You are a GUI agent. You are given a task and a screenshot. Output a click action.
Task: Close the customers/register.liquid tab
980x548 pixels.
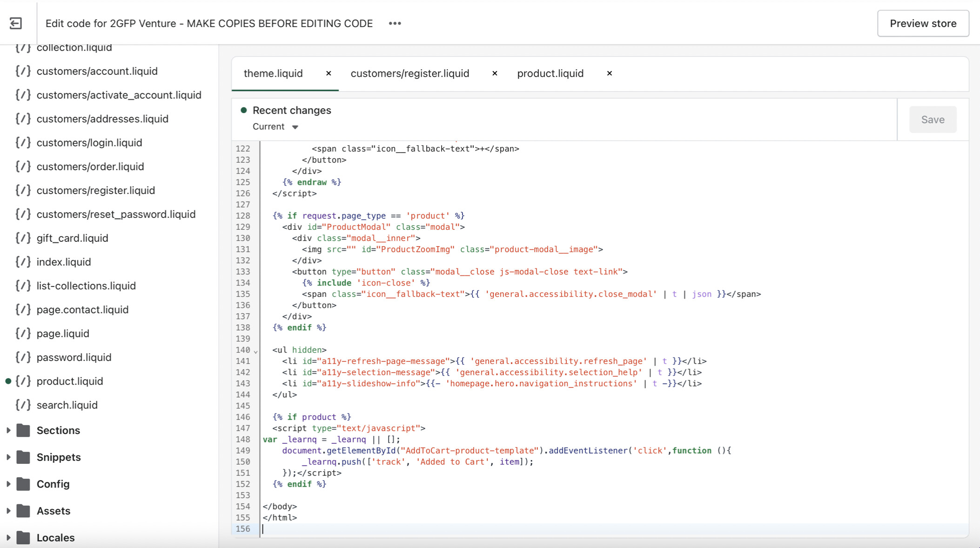tap(495, 74)
